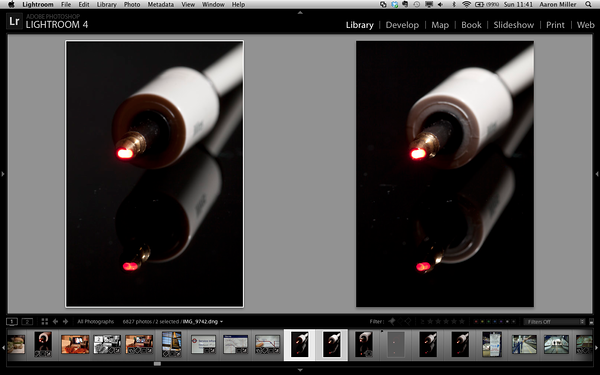Open the View menu
Image resolution: width=600 pixels, height=375 pixels.
[188, 5]
